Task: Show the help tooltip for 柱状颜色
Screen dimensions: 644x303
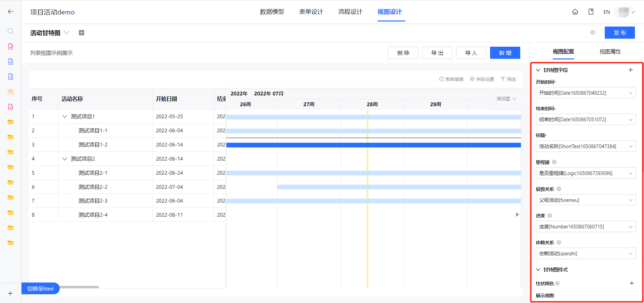Action: 557,283
